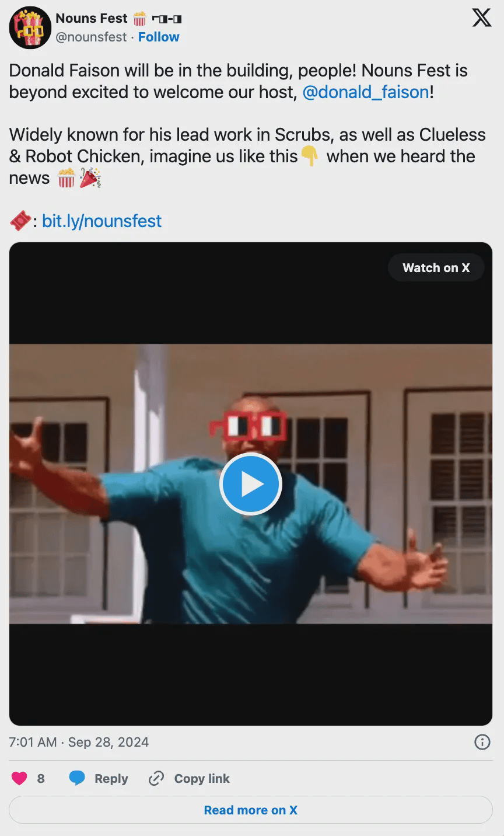Open the bit.ly/nounsfest link
The width and height of the screenshot is (504, 836).
102,221
